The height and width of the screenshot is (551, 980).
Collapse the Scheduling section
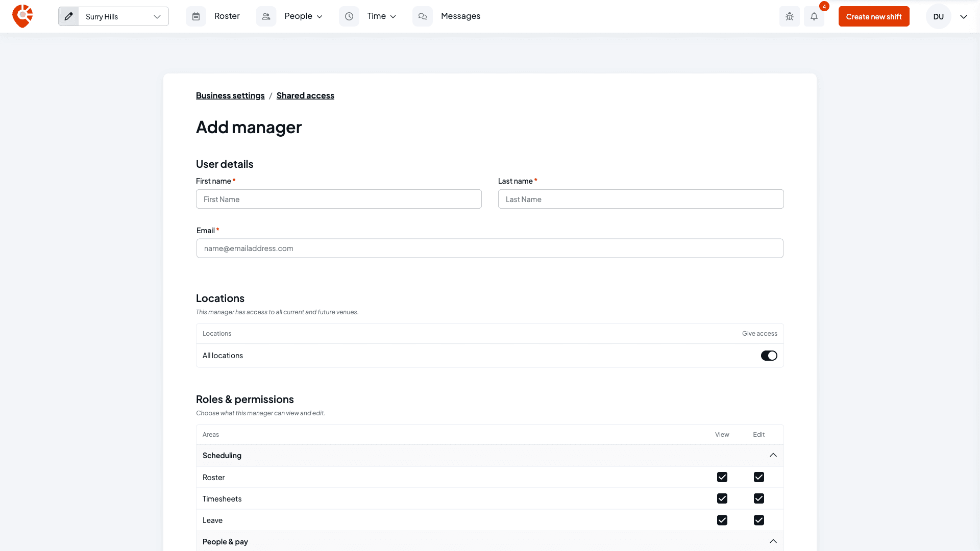(x=773, y=455)
